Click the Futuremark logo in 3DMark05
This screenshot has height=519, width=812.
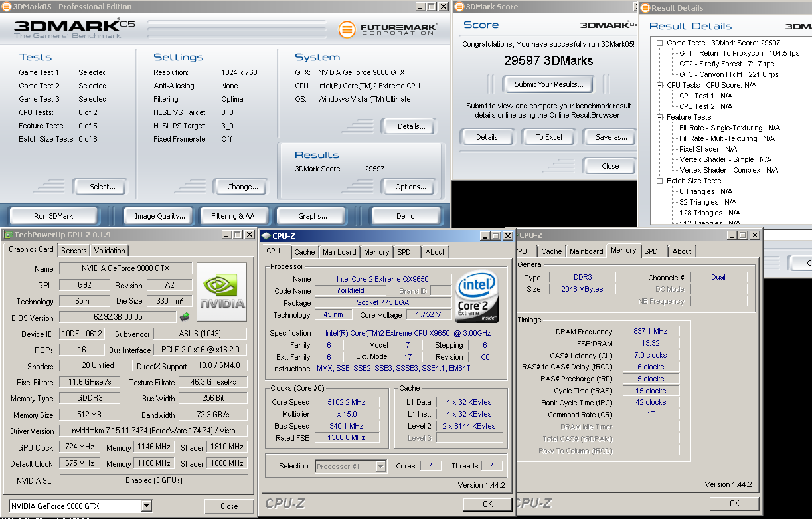pos(388,29)
